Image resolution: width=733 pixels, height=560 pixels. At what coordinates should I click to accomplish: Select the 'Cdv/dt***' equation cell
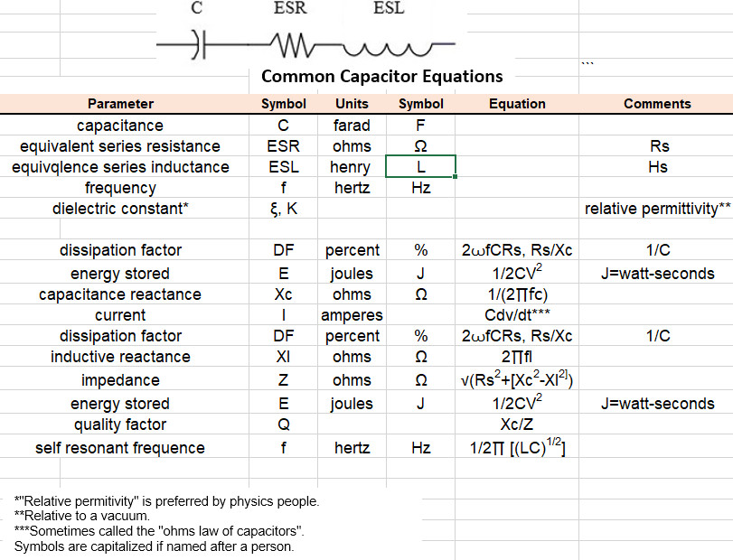517,315
